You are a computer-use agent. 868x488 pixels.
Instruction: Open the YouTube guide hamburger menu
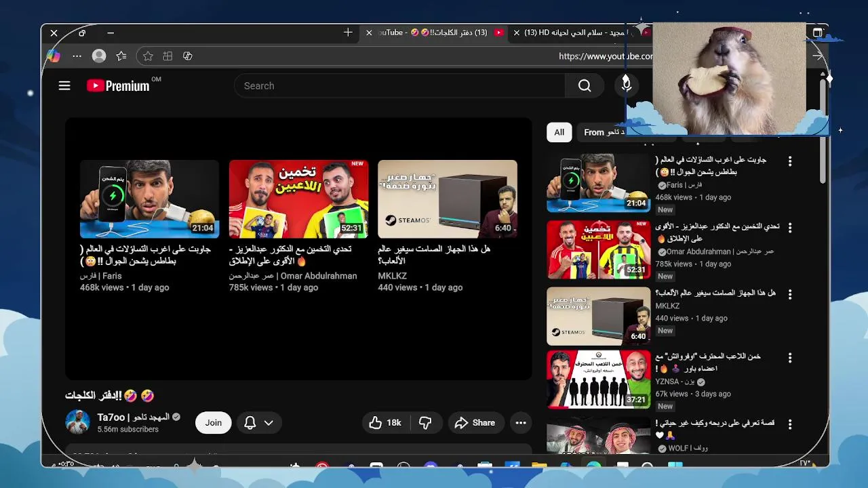coord(64,85)
